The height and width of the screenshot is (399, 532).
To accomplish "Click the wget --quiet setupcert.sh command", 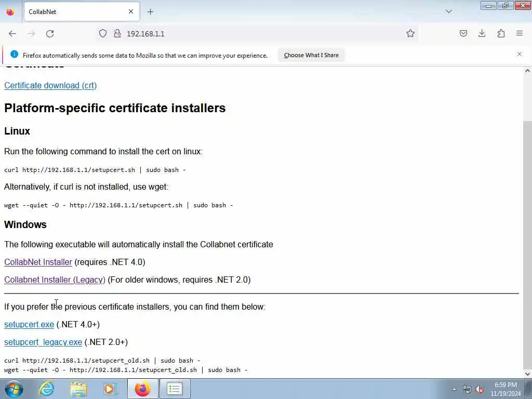I will click(x=118, y=205).
